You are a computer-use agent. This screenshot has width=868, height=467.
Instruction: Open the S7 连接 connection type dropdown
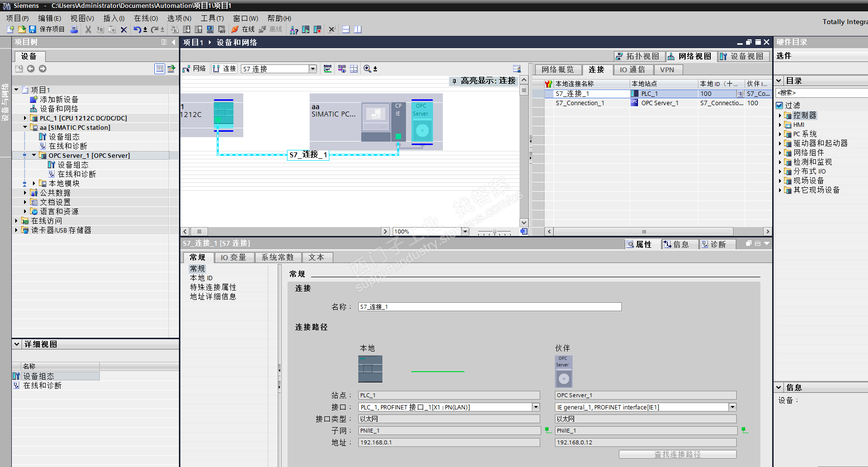point(313,69)
